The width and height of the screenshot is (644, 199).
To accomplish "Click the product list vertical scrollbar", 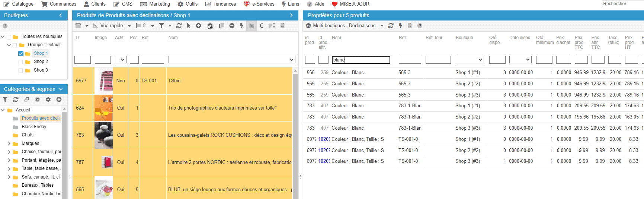I will (x=295, y=134).
